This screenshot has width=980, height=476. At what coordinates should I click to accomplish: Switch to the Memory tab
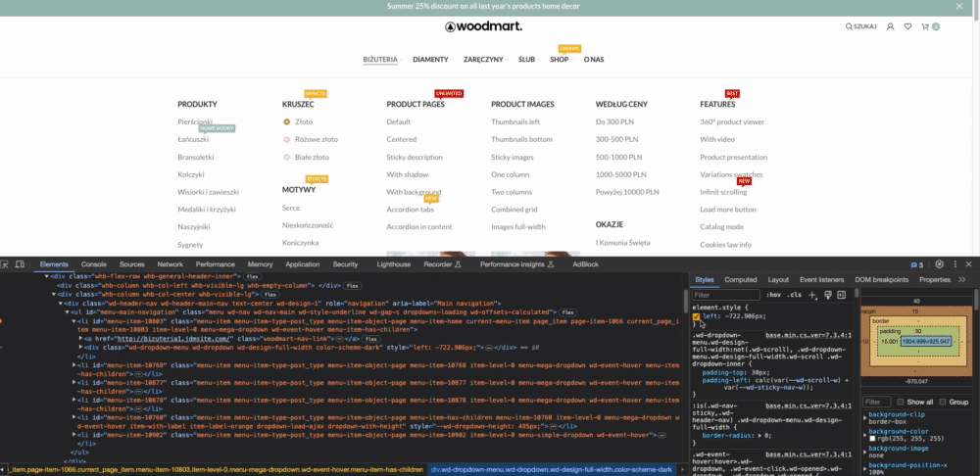[260, 264]
